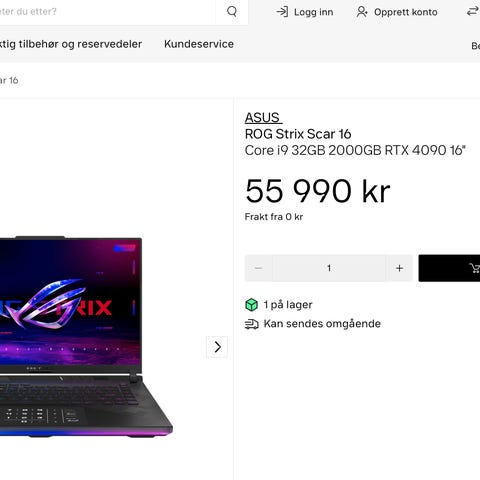Screen dimensions: 480x480
Task: Click the compare arrows icon at top right
Action: 473,12
